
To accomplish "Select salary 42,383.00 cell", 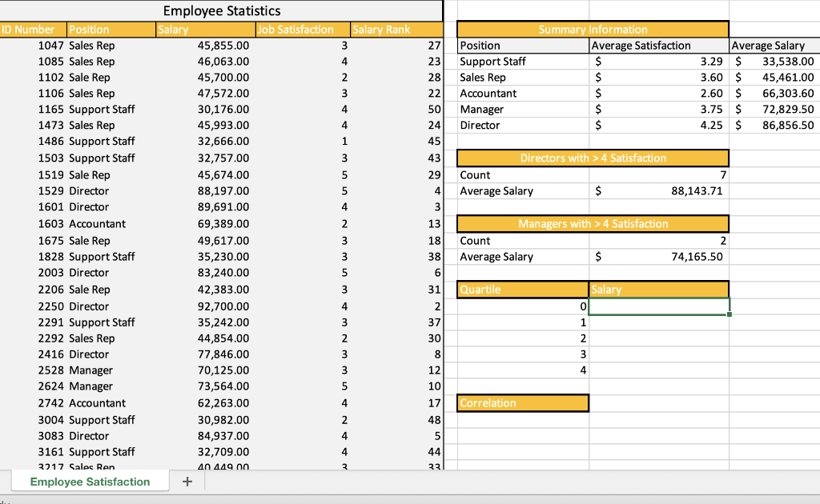I will click(x=206, y=290).
